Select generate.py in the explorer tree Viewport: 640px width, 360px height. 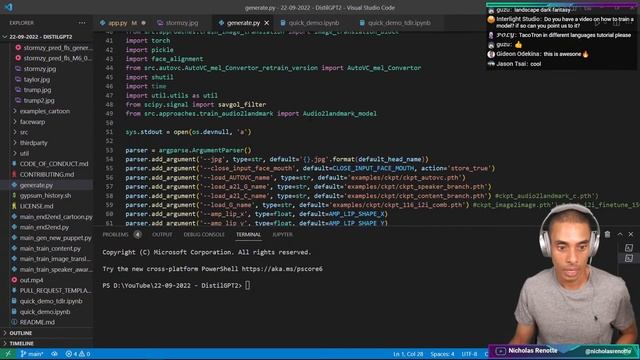coord(36,185)
